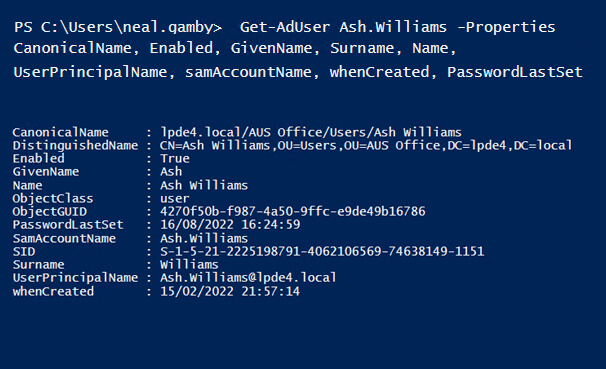This screenshot has width=606, height=369.
Task: Click the Enabled value True
Action: pyautogui.click(x=175, y=159)
